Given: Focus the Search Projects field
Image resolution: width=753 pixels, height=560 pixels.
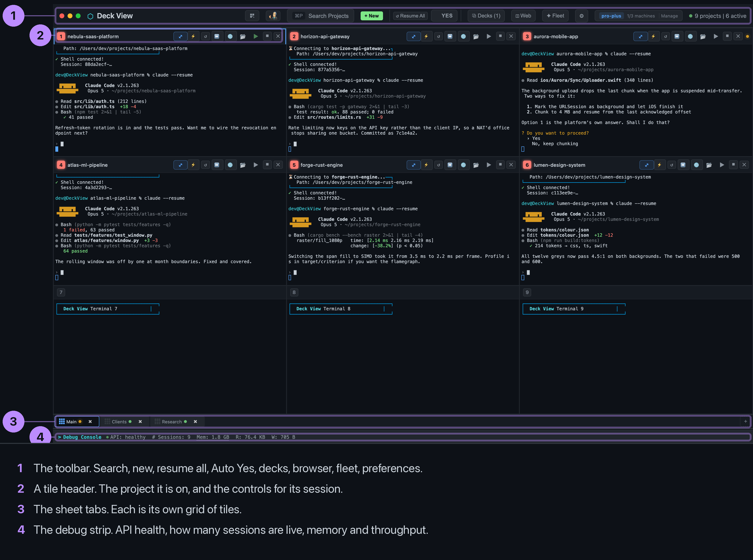Looking at the screenshot, I should tap(321, 16).
